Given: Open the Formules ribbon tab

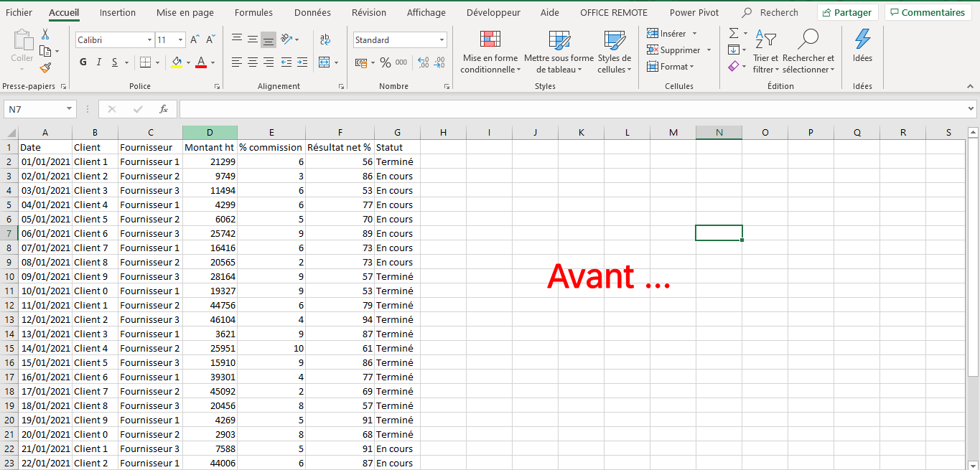Looking at the screenshot, I should [x=253, y=12].
